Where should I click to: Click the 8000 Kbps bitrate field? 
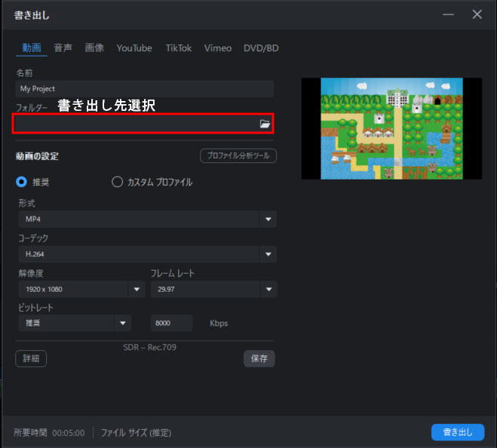[x=171, y=323]
